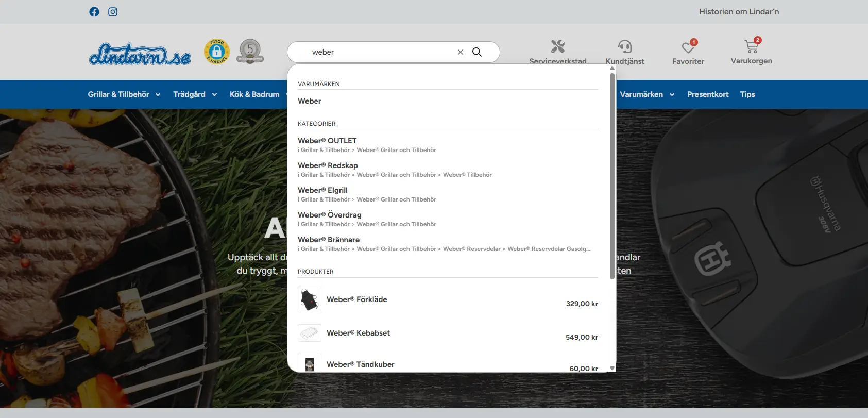Clear the search field with X icon
868x418 pixels.
(x=461, y=52)
